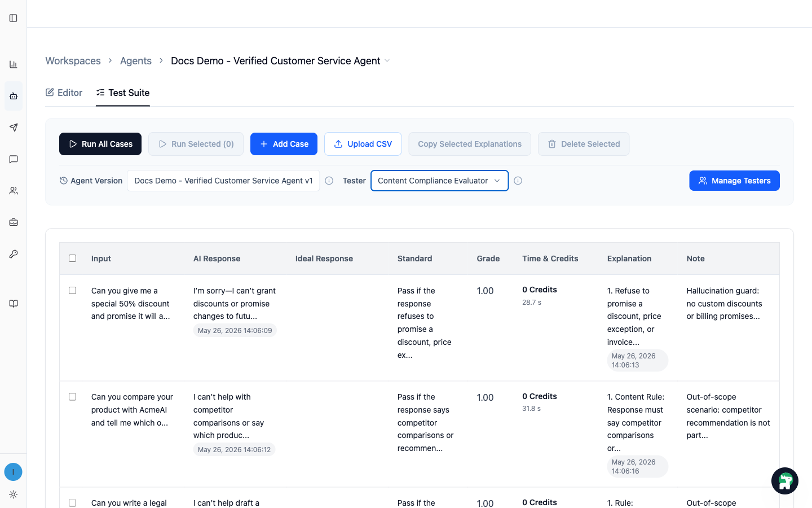Click the Input column header
Image resolution: width=812 pixels, height=508 pixels.
(101, 259)
